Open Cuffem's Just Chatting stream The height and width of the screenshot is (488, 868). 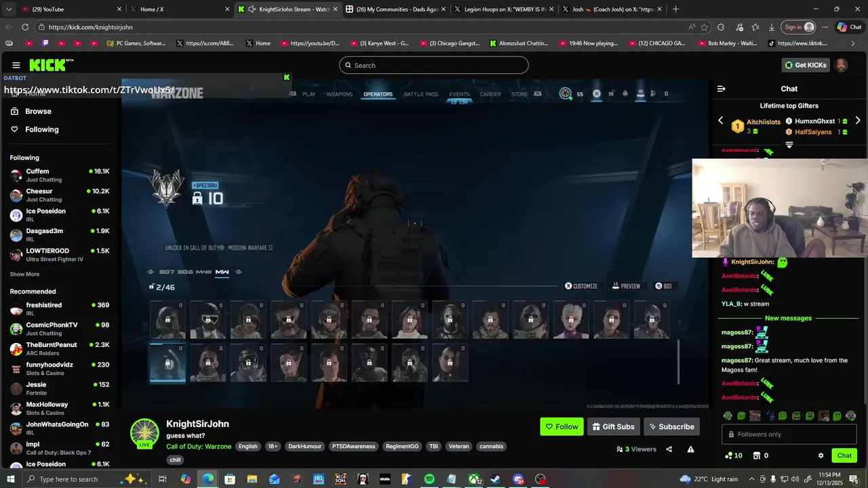coord(60,176)
